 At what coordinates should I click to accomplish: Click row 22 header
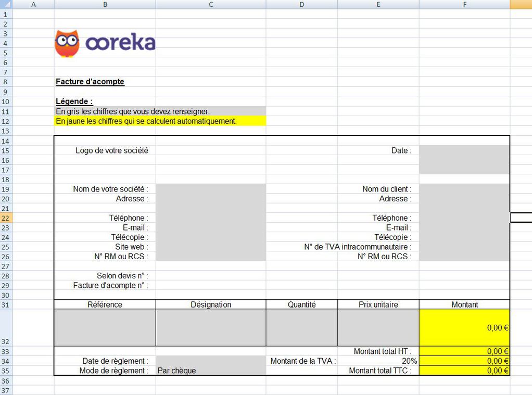click(6, 218)
